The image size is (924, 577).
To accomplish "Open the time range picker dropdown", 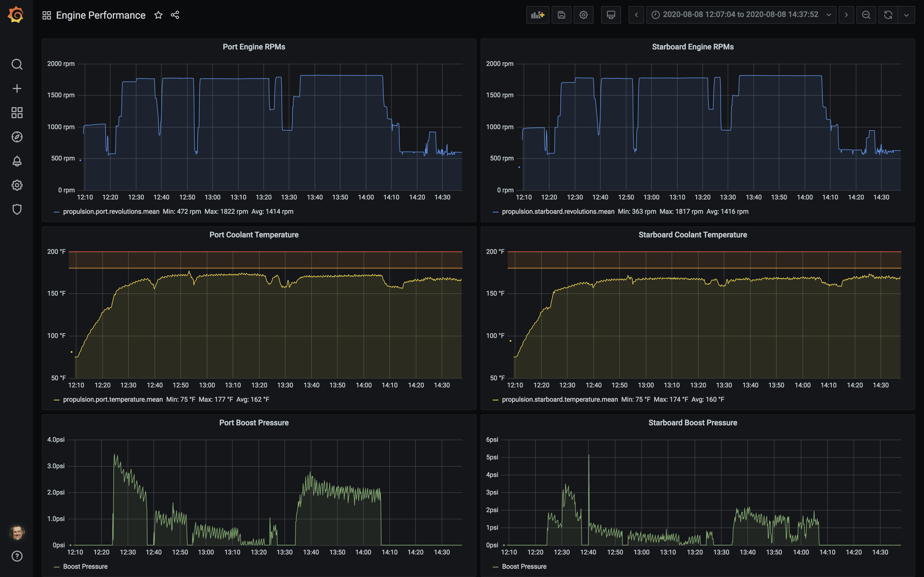I will point(741,15).
